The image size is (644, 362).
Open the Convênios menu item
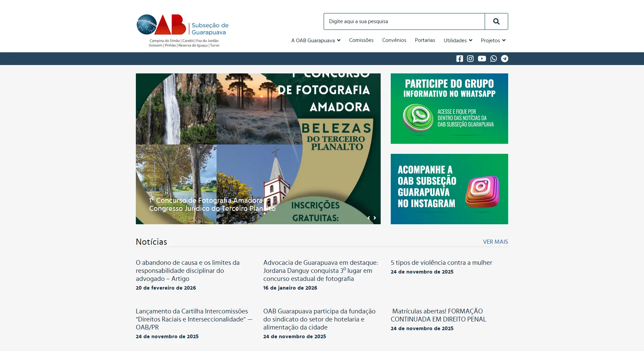(394, 40)
